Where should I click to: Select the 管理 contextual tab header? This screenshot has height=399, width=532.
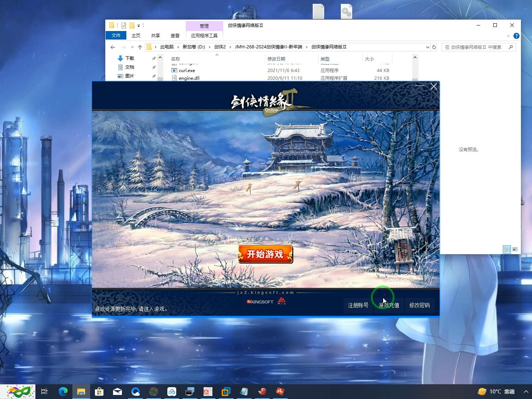click(204, 26)
